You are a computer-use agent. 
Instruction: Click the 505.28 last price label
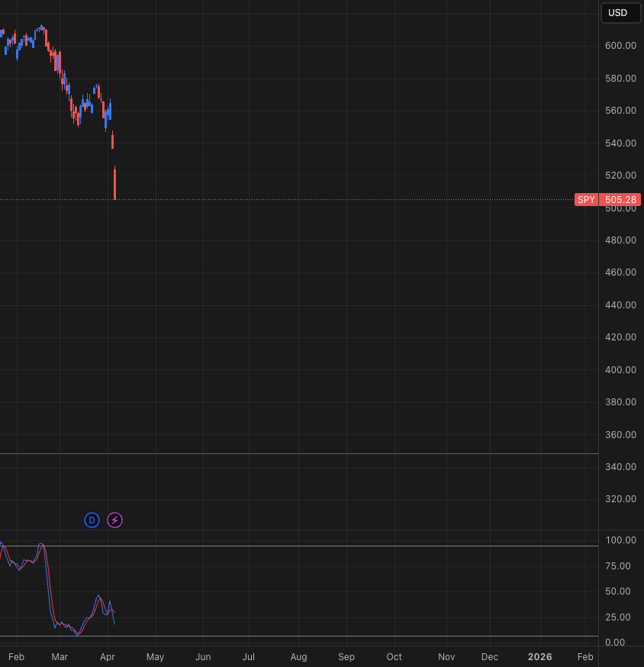tap(620, 199)
